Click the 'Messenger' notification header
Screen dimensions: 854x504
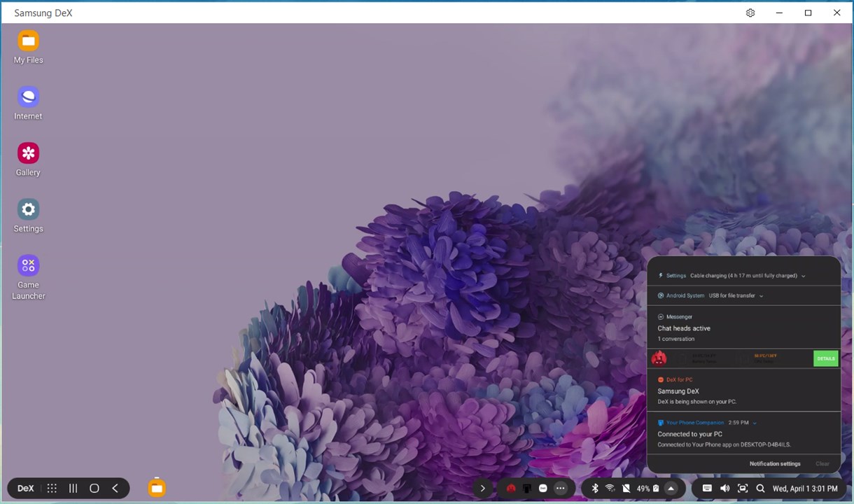[x=674, y=317]
